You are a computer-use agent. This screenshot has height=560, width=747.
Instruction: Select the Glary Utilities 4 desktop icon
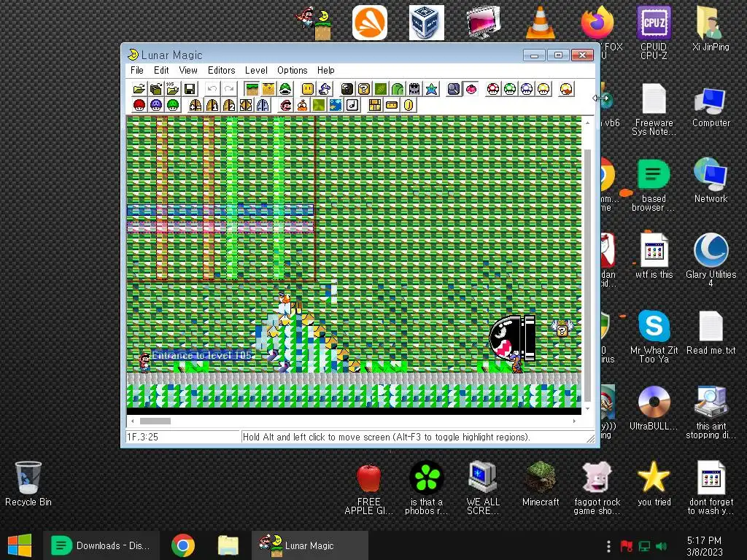point(711,260)
